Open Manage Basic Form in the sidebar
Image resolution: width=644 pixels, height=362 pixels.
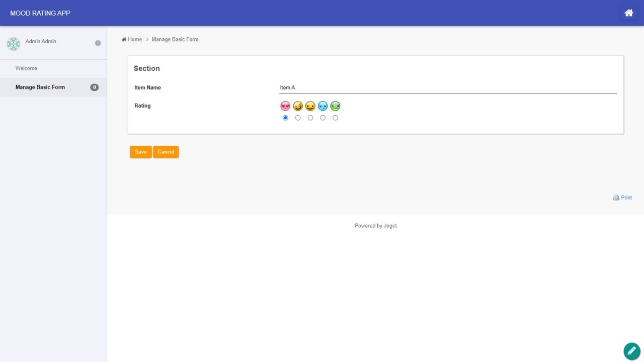40,87
